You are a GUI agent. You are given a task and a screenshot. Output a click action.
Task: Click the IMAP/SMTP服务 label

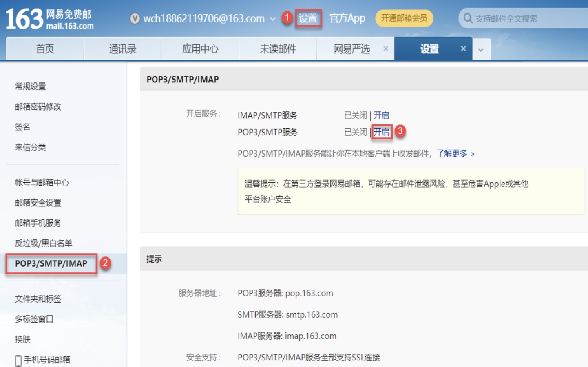[x=267, y=115]
